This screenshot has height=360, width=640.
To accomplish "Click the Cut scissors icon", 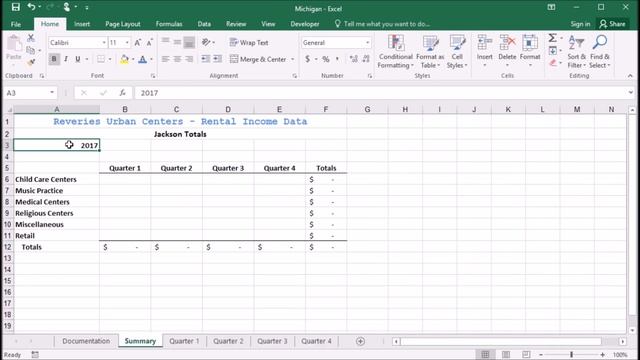I will [x=31, y=38].
